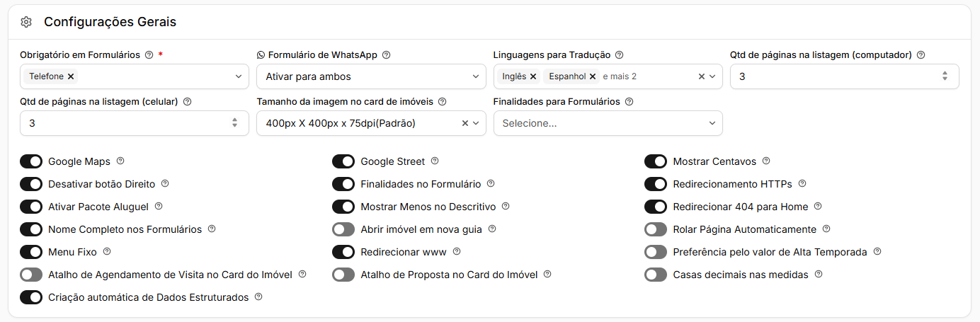Remove the Telefone tag
The width and height of the screenshot is (980, 322).
71,76
